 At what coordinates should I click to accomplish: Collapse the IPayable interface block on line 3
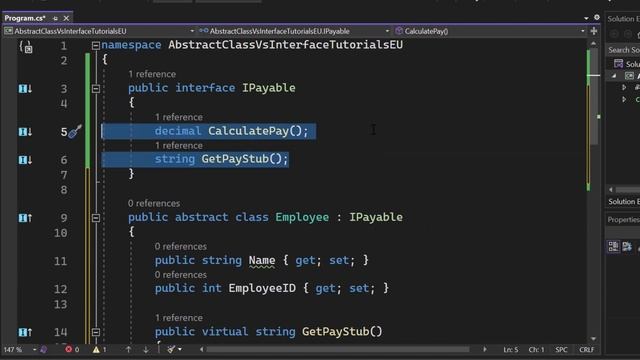(96, 88)
